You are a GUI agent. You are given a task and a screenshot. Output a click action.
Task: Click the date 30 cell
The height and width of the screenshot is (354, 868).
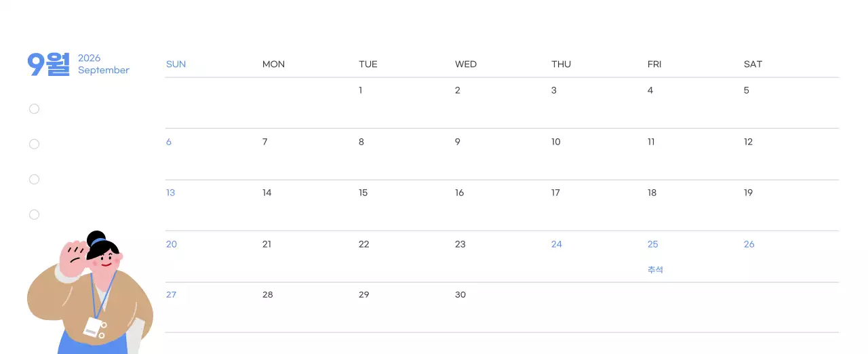pos(460,295)
